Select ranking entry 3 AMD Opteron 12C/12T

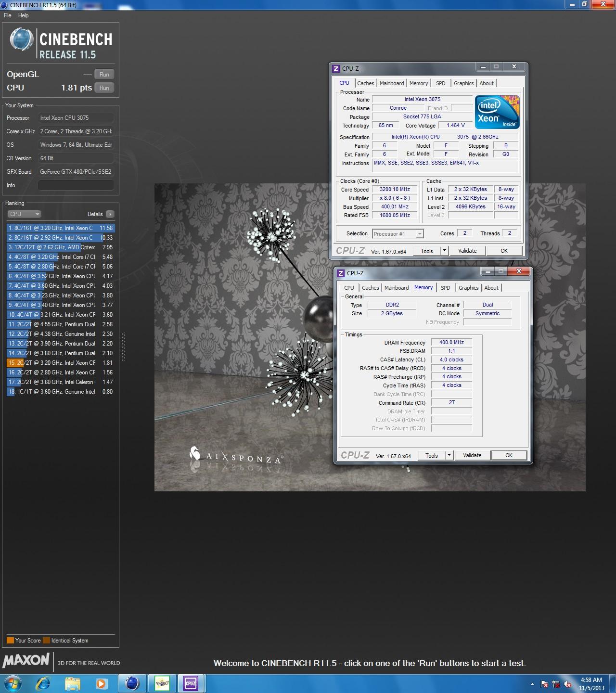(61, 247)
